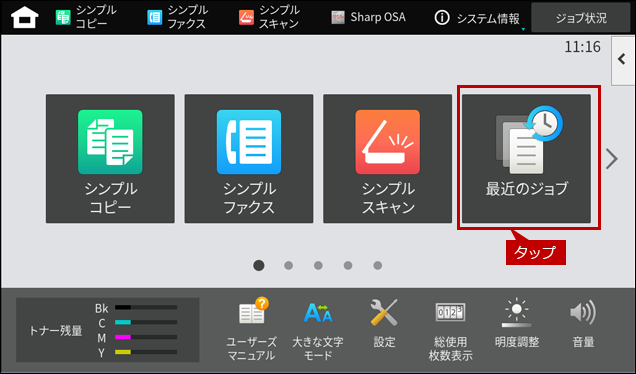Expand the システム情報 dropdown

click(x=478, y=18)
